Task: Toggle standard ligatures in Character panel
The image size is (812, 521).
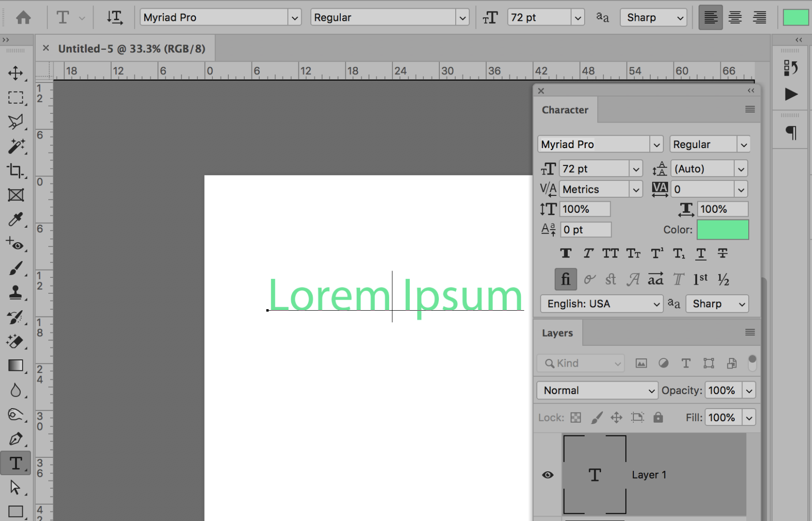Action: [x=565, y=279]
